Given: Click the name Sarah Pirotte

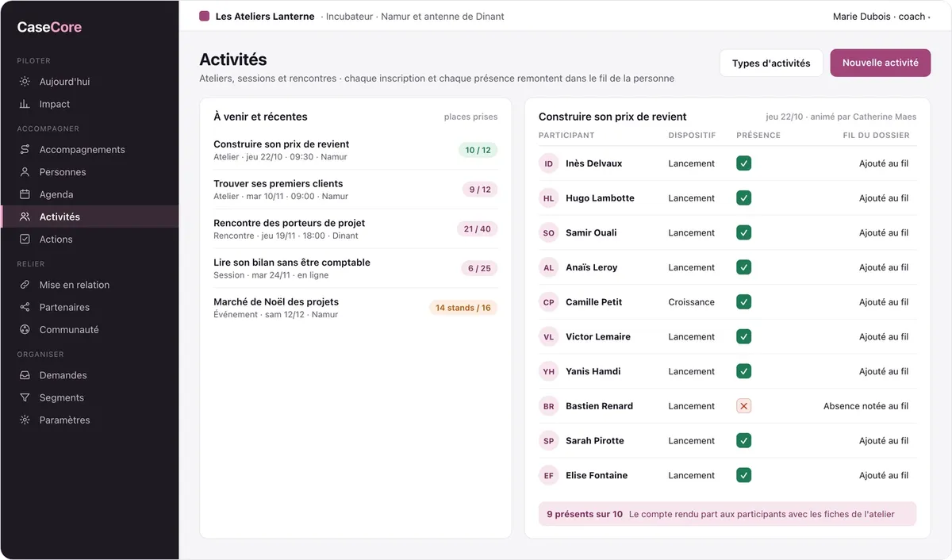Looking at the screenshot, I should (595, 440).
